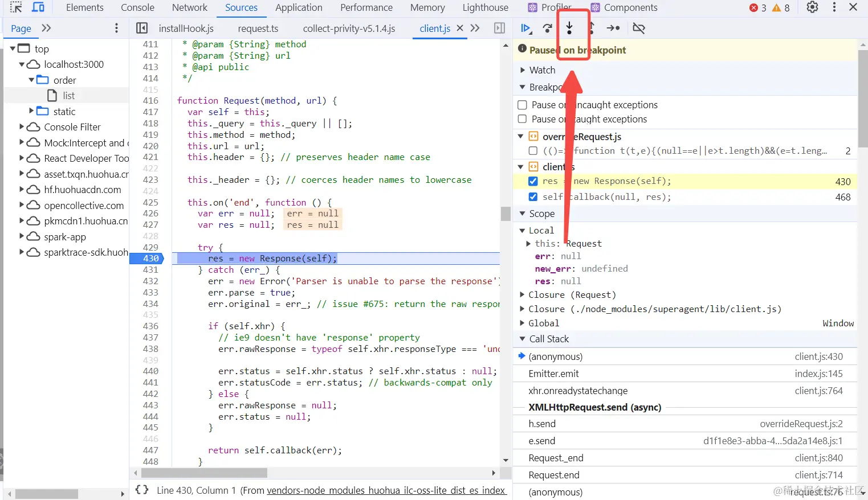Screen dimensions: 868x500
Task: Switch to the installHook.js file tab
Action: click(186, 28)
